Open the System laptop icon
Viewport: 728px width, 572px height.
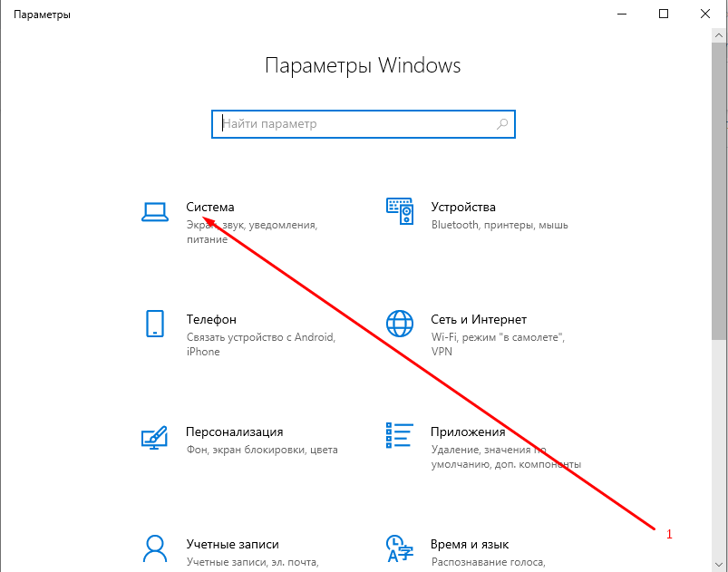[x=155, y=213]
